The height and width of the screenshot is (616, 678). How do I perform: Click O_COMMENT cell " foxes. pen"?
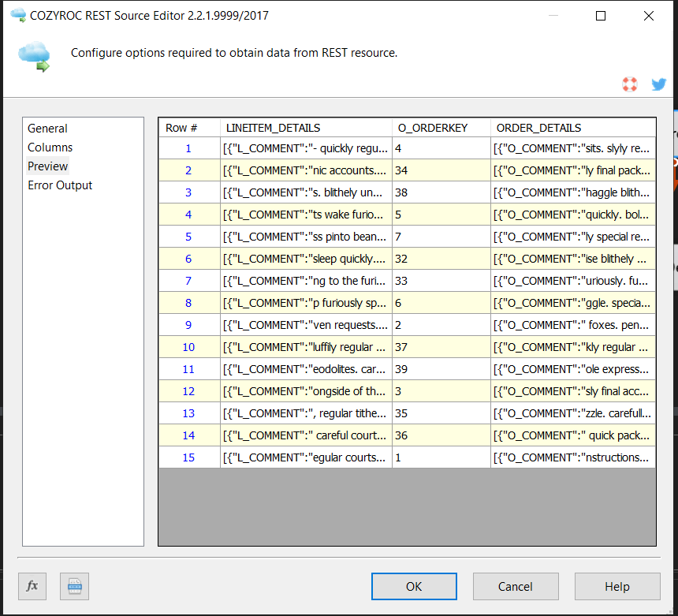(x=573, y=325)
